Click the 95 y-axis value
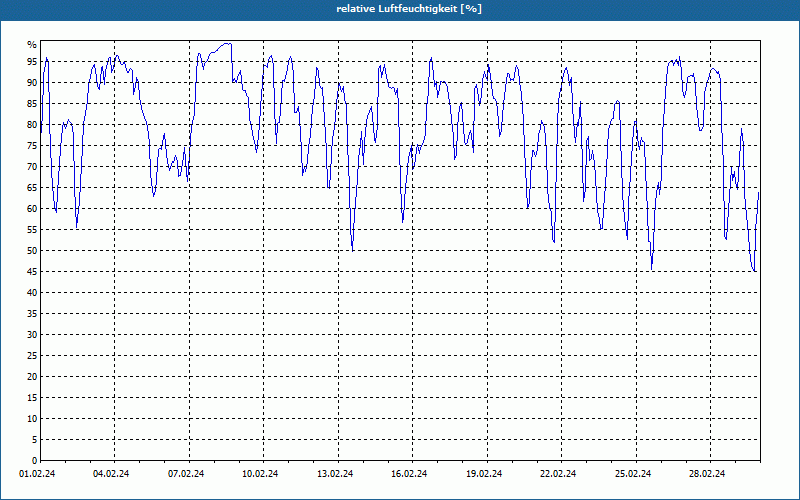 pos(32,62)
